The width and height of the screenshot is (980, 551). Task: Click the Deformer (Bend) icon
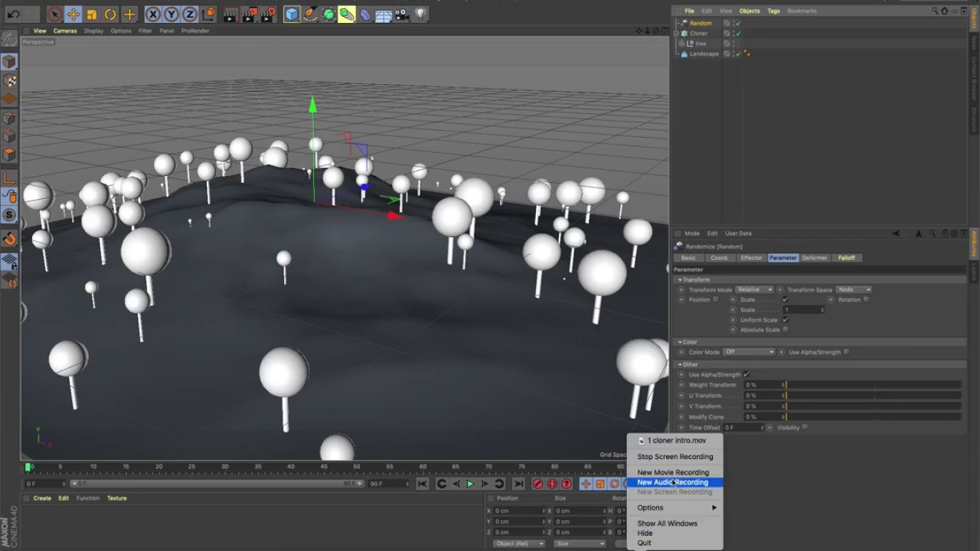[365, 14]
